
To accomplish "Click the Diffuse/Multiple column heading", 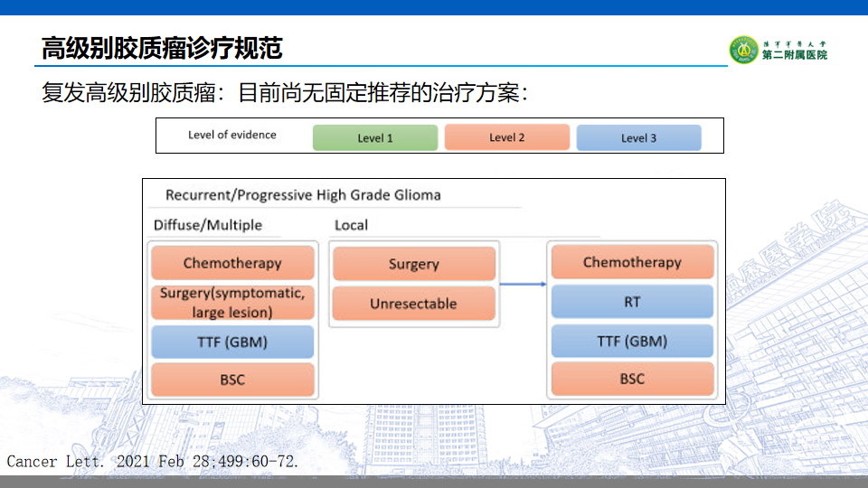I will [208, 225].
